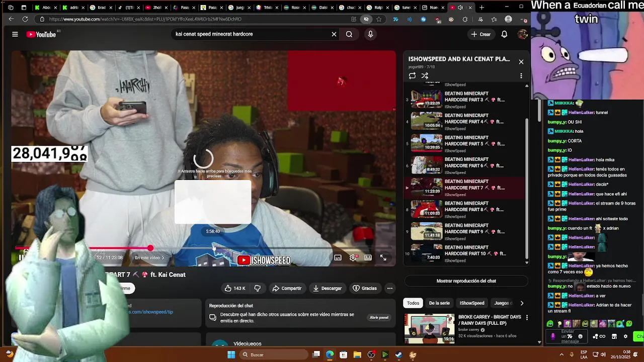Click the taskbar Buscar search box

(273, 354)
